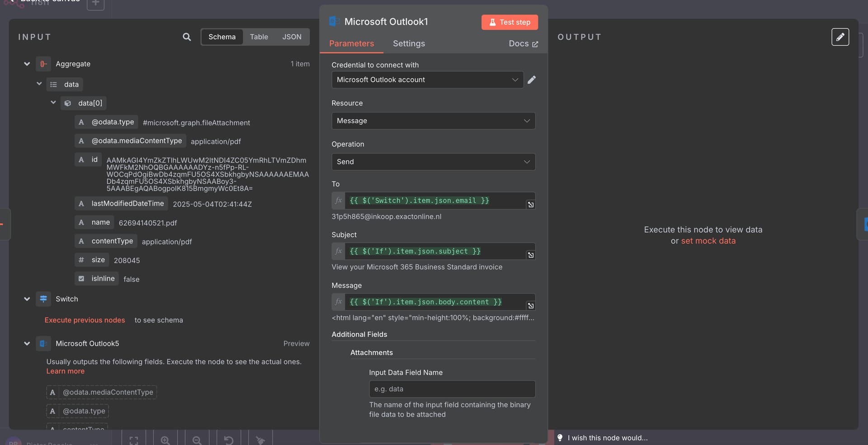This screenshot has height=445, width=868.
Task: Open the Docs external link
Action: (524, 44)
